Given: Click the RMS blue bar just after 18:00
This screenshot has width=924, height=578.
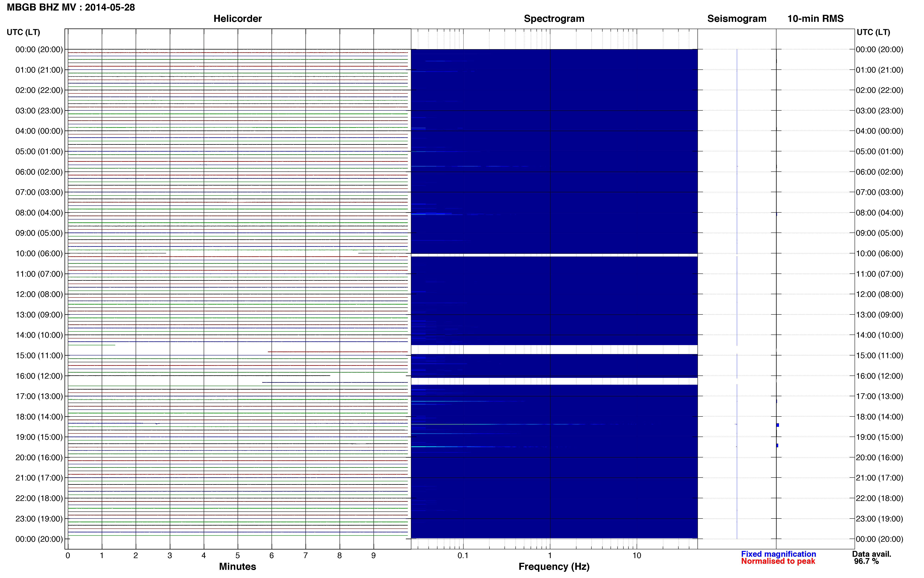Looking at the screenshot, I should [x=778, y=425].
